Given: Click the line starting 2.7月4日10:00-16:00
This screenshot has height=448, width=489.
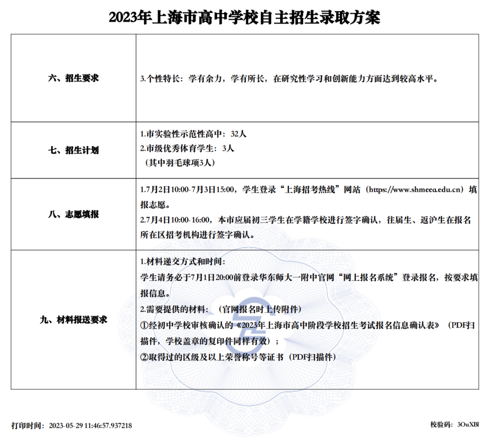Looking at the screenshot, I should [306, 220].
